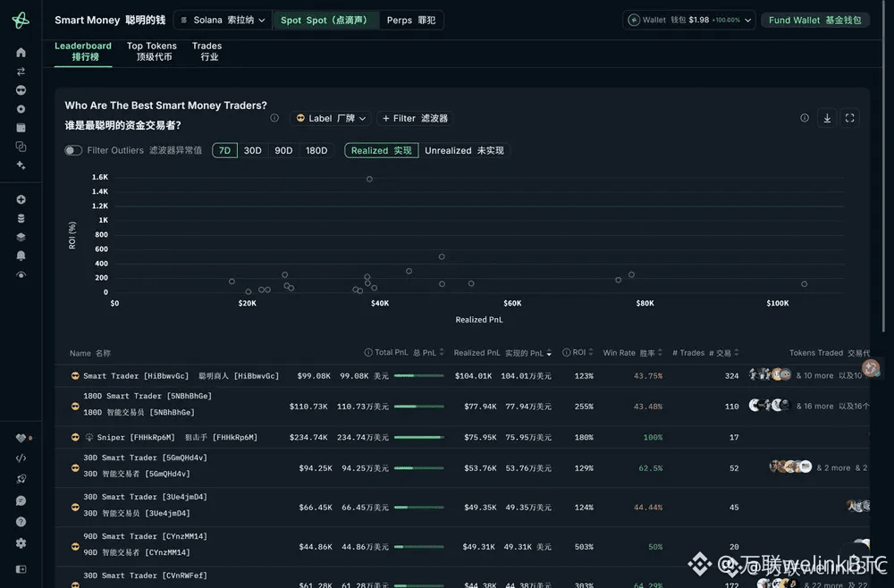Download the leaderboard chart data

coord(827,118)
